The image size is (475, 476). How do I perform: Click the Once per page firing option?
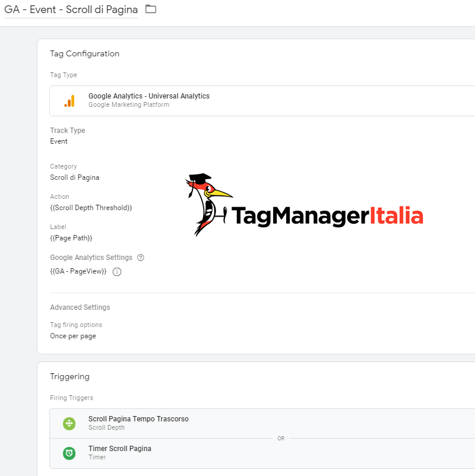(73, 336)
